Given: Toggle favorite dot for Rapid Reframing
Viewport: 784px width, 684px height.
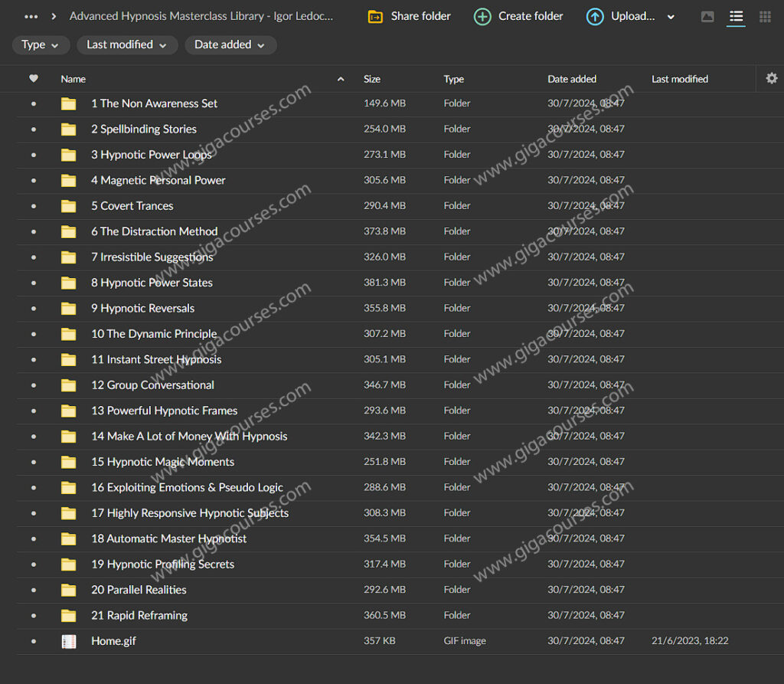Looking at the screenshot, I should tap(33, 616).
